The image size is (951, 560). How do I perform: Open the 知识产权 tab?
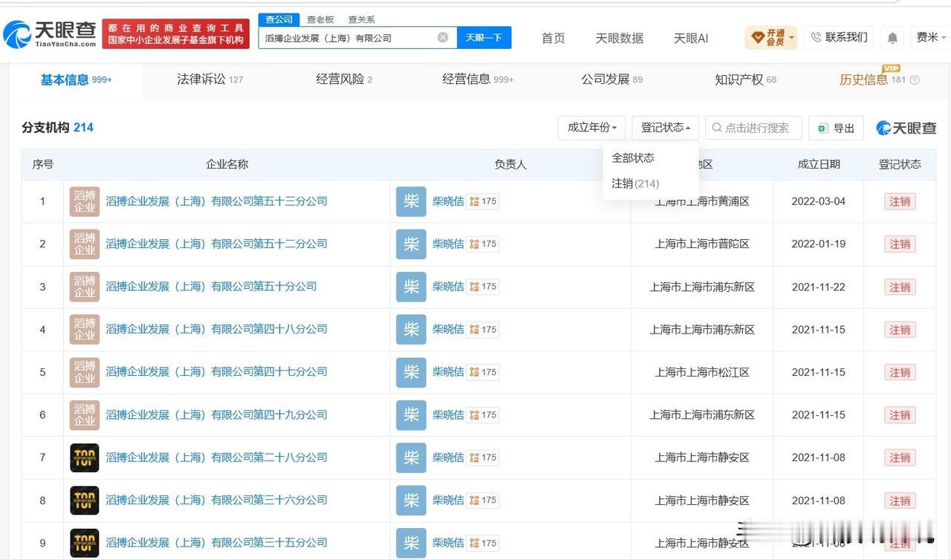coord(745,79)
